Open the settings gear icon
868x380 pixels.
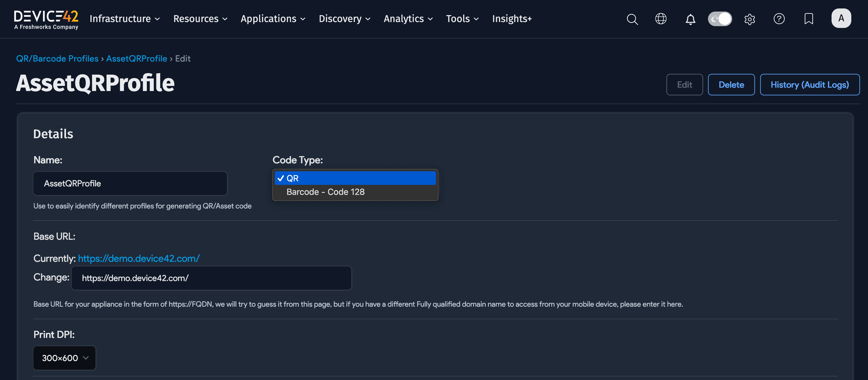[x=750, y=19]
